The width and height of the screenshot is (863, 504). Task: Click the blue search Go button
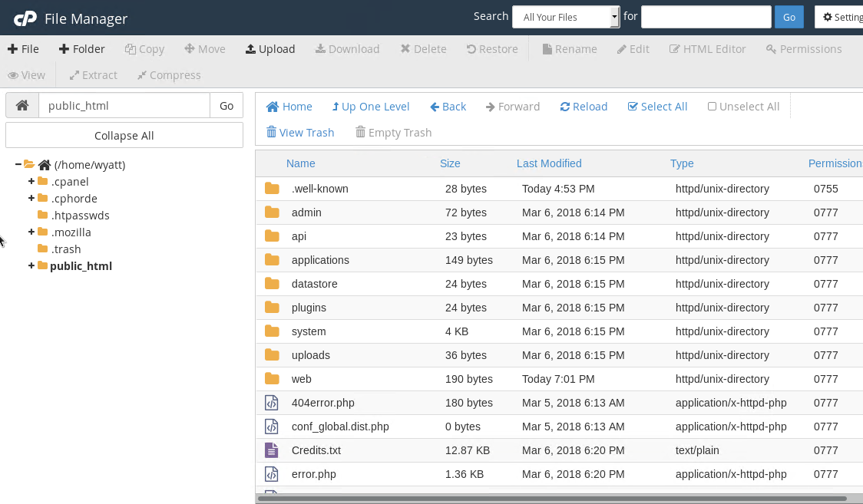(x=789, y=17)
